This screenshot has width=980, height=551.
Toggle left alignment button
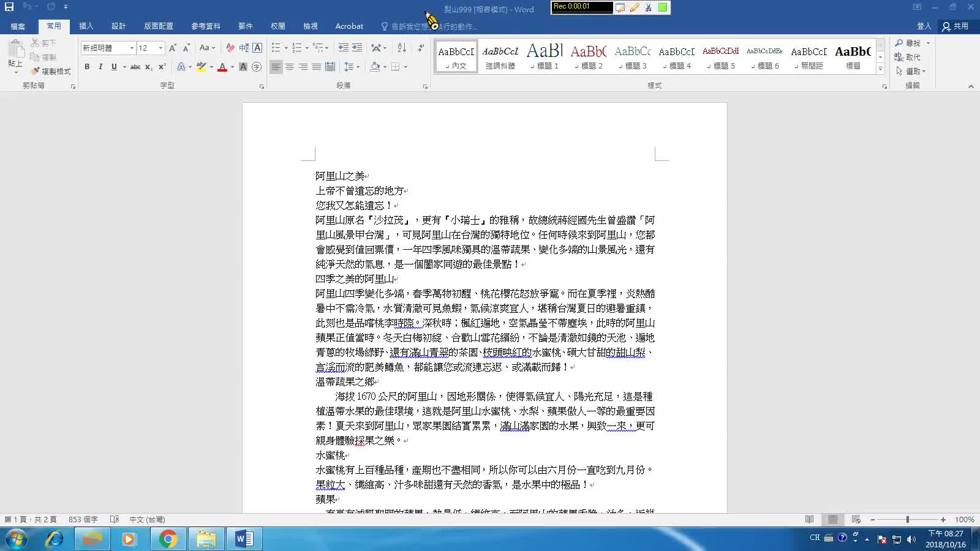click(276, 67)
